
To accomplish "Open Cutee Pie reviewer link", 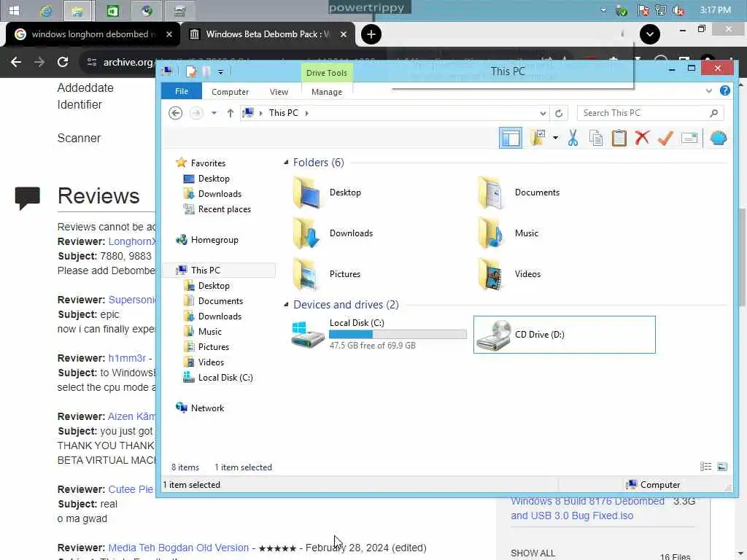I will coord(131,489).
